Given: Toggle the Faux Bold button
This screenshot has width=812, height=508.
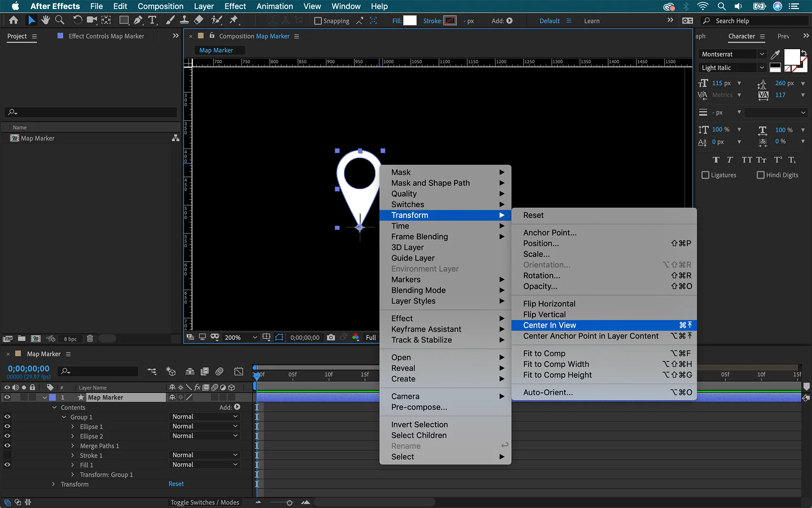Looking at the screenshot, I should (716, 160).
